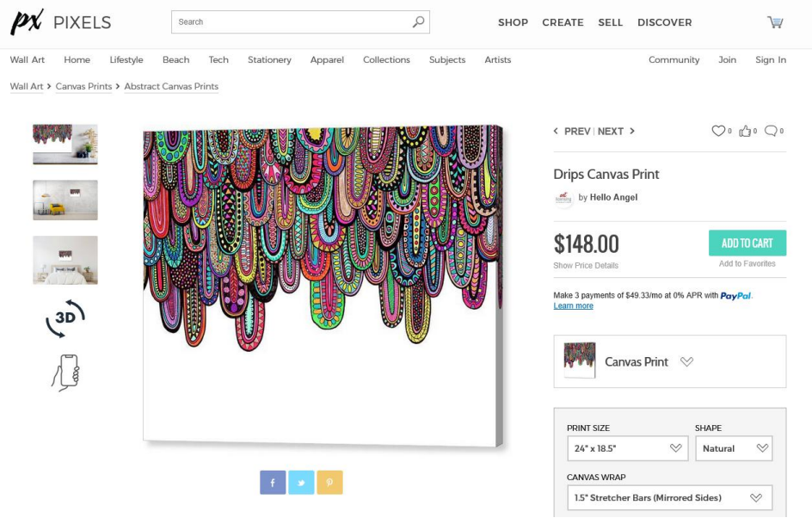The width and height of the screenshot is (812, 530).
Task: Open the shopping cart icon
Action: pyautogui.click(x=775, y=22)
